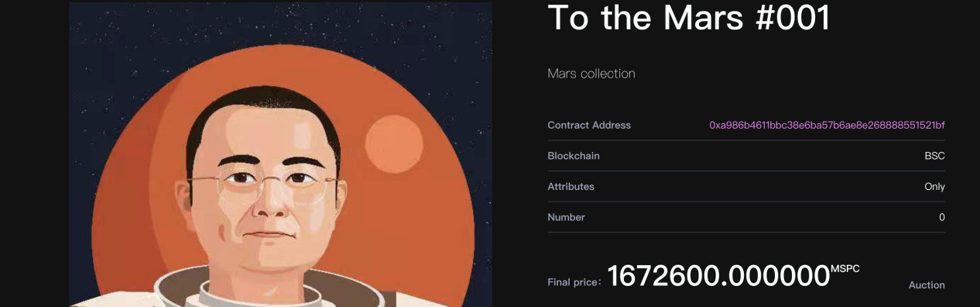Select the To the Mars #001 title
The width and height of the screenshot is (980, 307).
tap(689, 17)
